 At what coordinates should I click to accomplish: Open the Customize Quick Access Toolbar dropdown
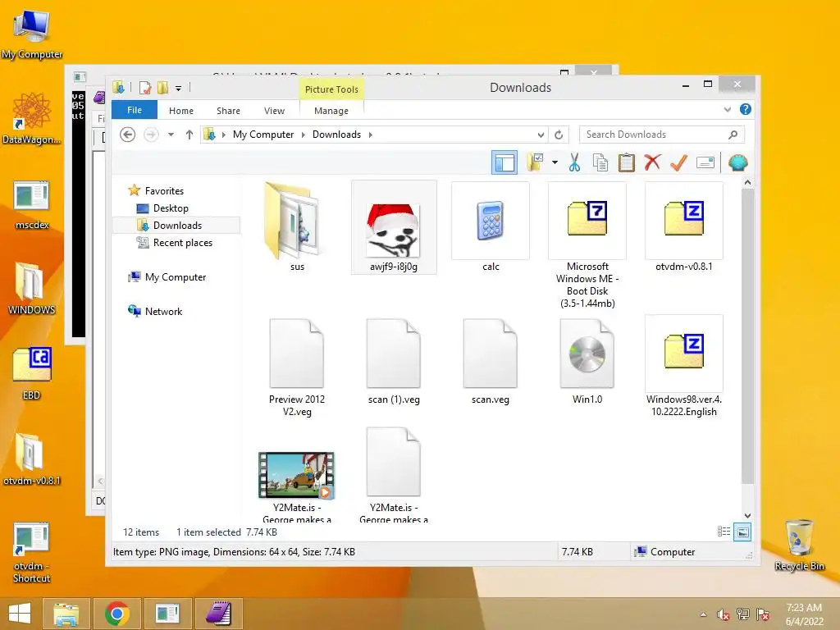pyautogui.click(x=178, y=88)
